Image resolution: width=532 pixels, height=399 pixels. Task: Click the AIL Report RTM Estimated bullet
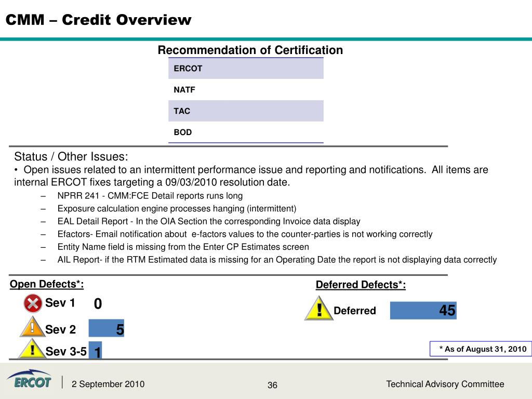pyautogui.click(x=277, y=260)
